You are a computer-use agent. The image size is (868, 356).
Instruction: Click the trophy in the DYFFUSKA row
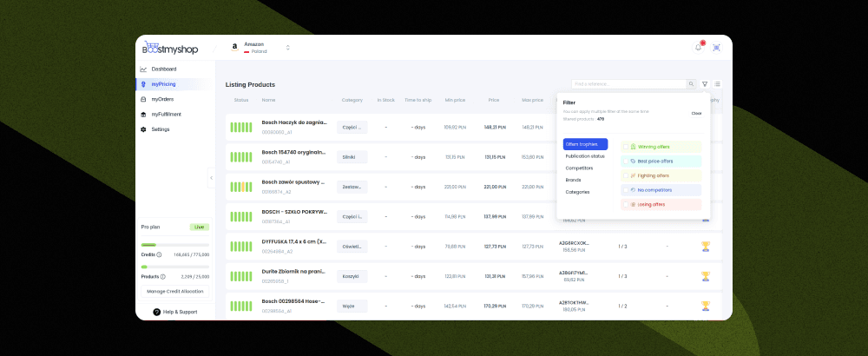705,247
